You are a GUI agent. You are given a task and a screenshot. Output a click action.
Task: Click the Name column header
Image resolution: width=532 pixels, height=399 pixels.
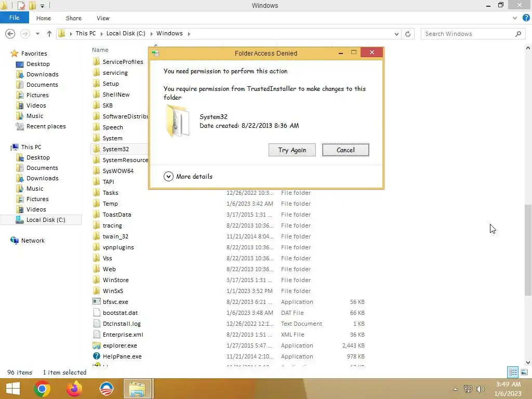pyautogui.click(x=100, y=50)
